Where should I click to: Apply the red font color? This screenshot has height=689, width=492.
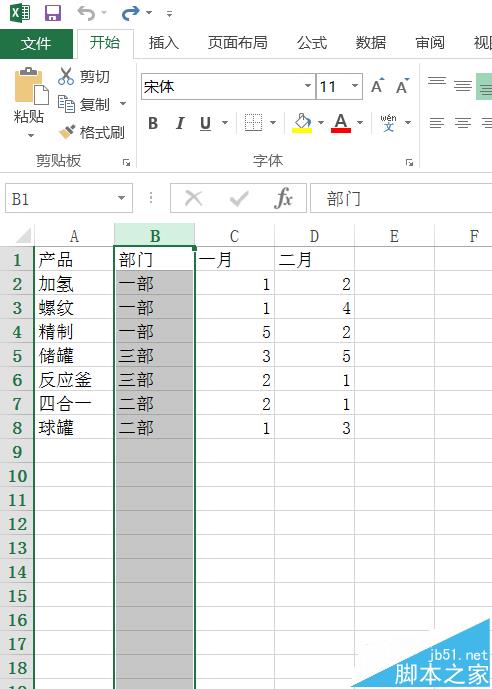click(341, 123)
